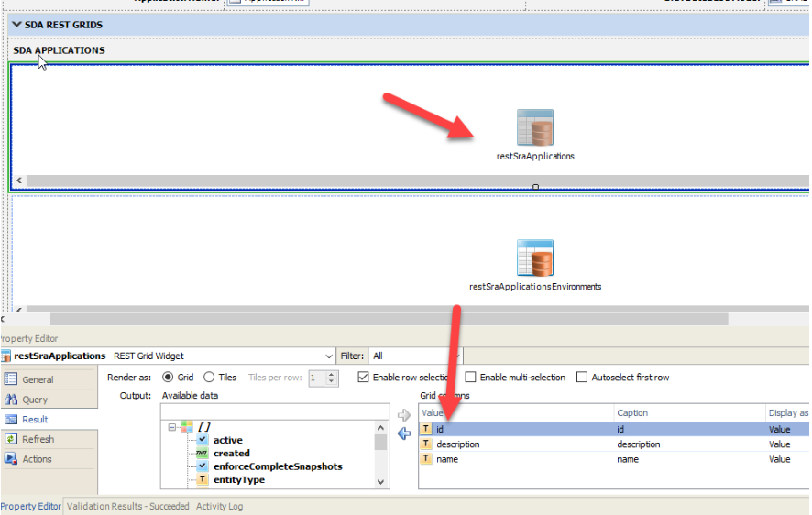Viewport: 812px width, 515px height.
Task: Click the Caption column header
Action: (689, 412)
